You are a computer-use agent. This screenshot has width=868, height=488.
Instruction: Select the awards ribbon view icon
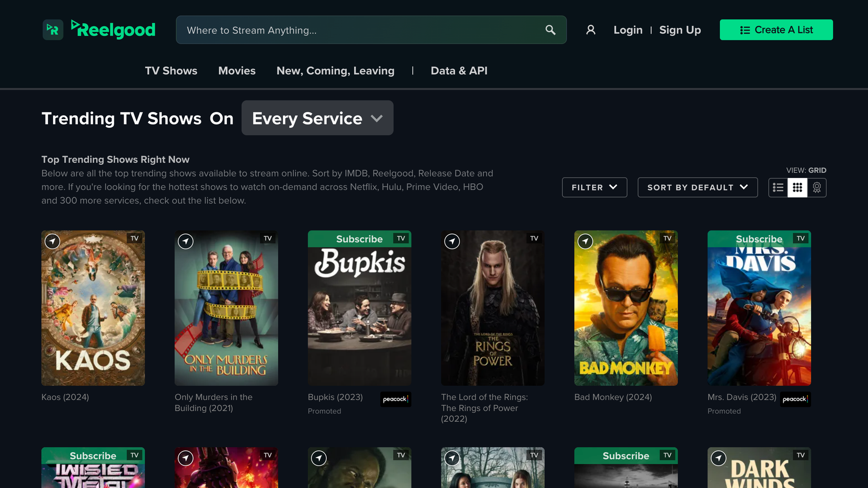(x=817, y=187)
